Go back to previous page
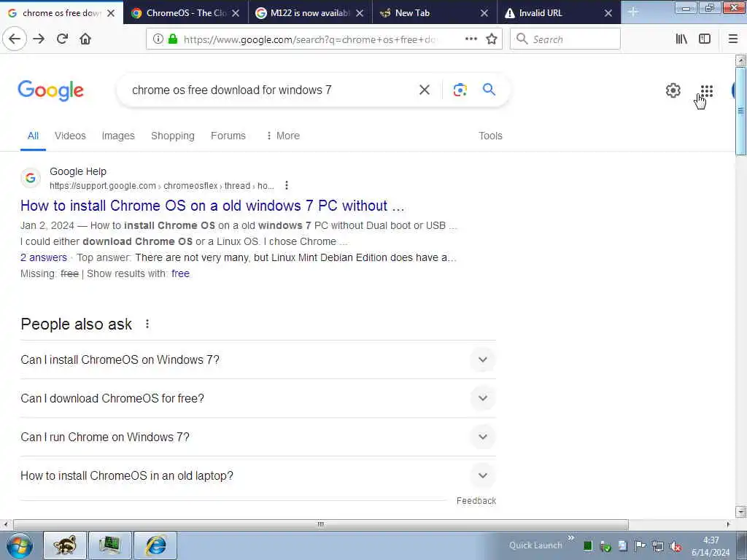 pos(15,39)
